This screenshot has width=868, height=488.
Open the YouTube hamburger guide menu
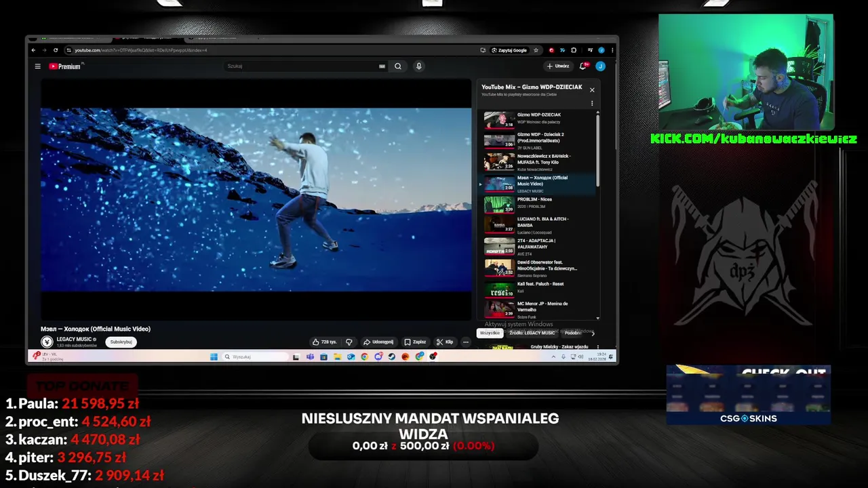(38, 66)
